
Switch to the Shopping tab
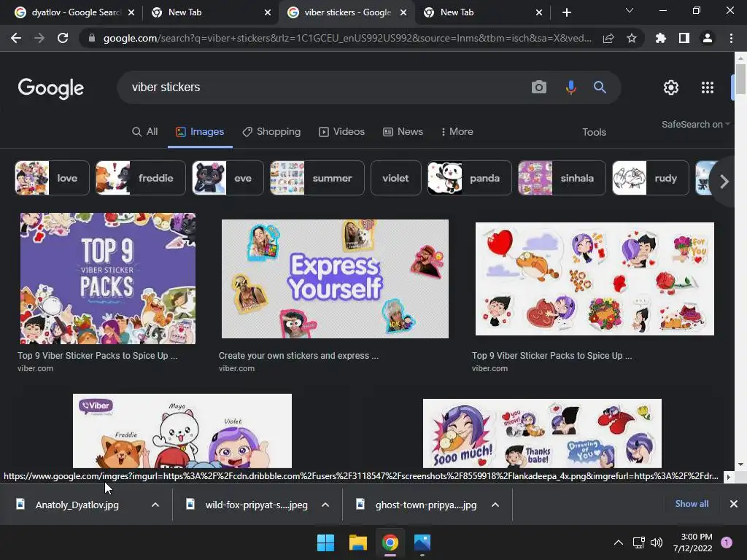point(271,131)
